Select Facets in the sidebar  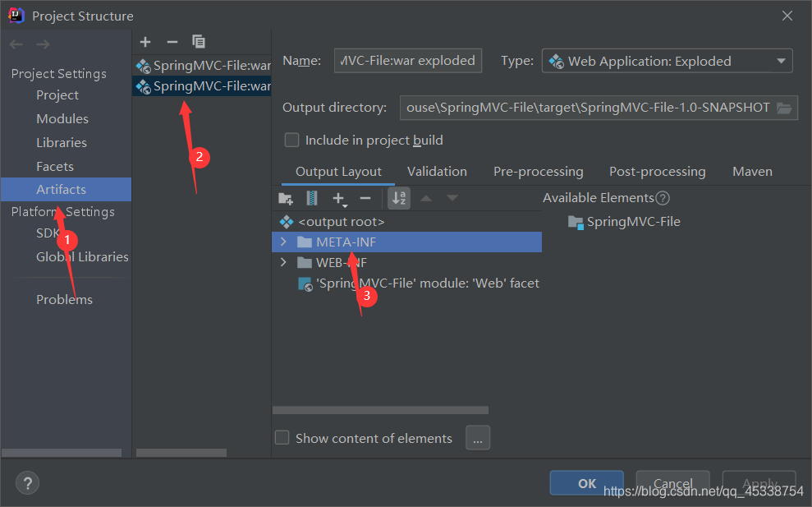(55, 167)
